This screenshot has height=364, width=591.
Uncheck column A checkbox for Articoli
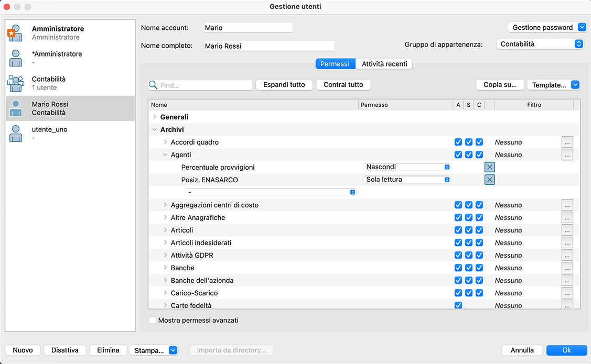458,230
